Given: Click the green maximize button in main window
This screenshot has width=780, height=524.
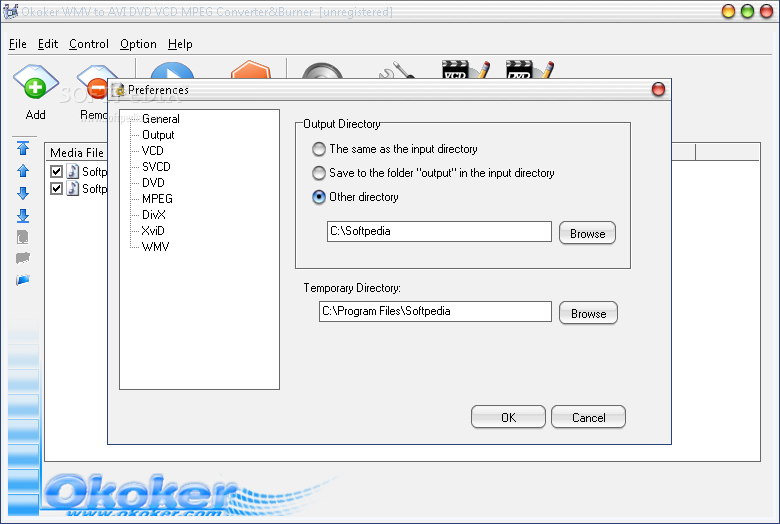Looking at the screenshot, I should coord(747,11).
